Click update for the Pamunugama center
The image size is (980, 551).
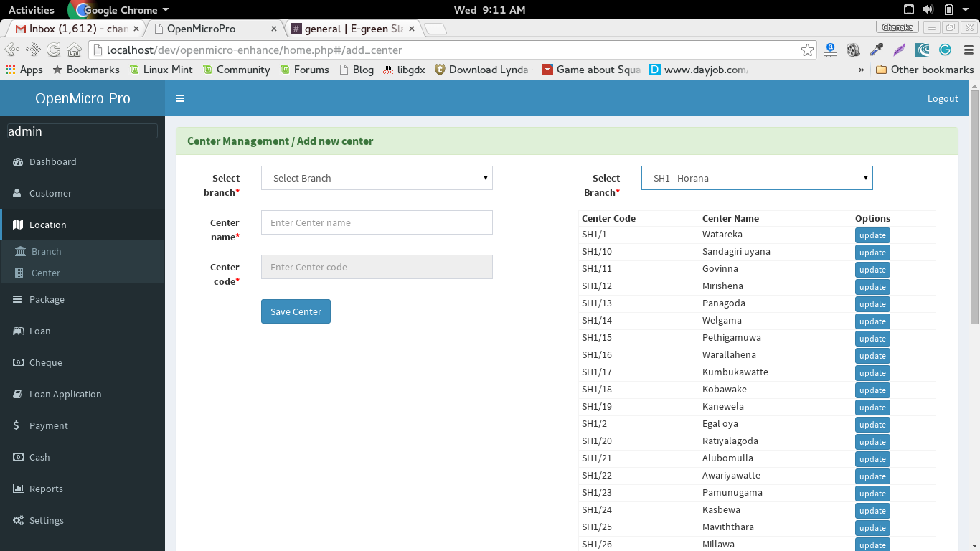(872, 494)
